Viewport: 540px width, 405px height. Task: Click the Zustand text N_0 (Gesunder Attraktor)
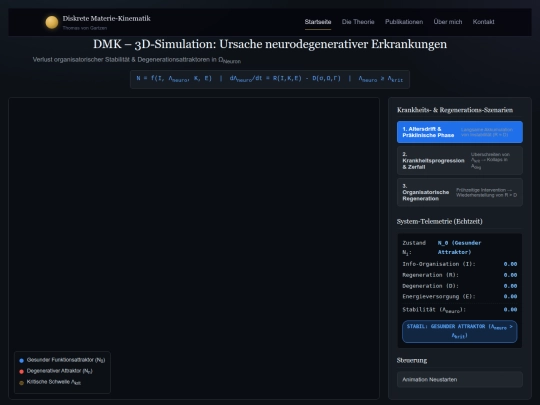click(459, 247)
